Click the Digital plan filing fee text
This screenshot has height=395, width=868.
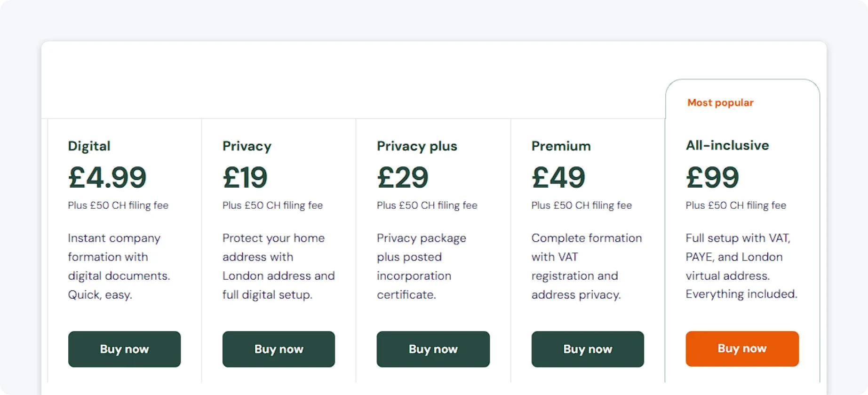point(118,205)
